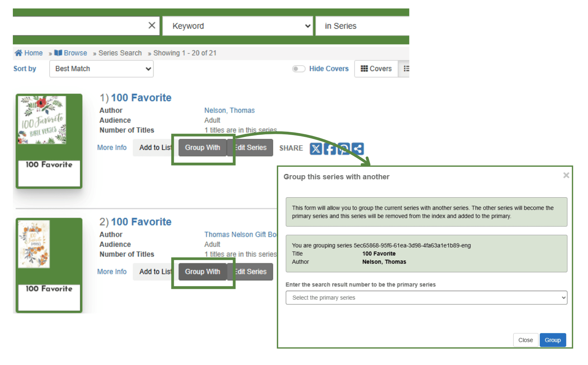The image size is (588, 365).
Task: Open the Best Match sort dropdown
Action: (x=101, y=69)
